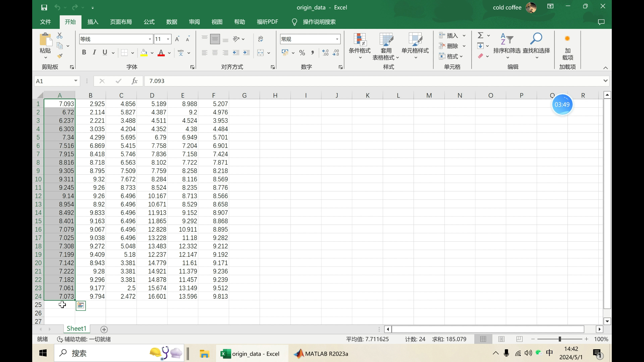The width and height of the screenshot is (644, 362).
Task: Expand the font name dropdown
Action: (x=150, y=39)
